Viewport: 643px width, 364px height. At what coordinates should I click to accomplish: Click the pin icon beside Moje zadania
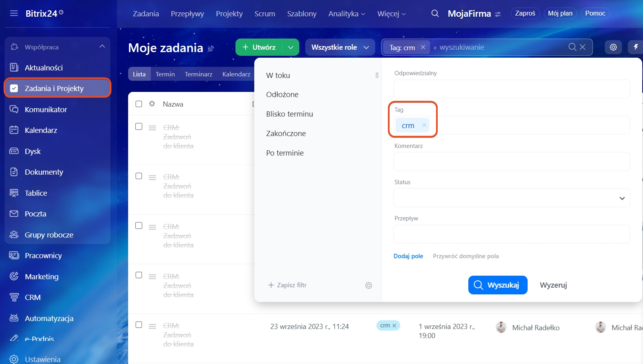coord(211,49)
